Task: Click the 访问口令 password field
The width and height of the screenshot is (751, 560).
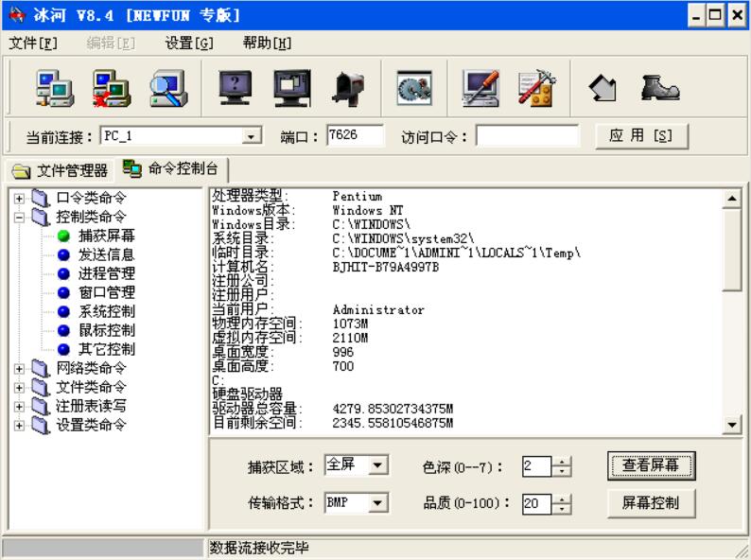Action: tap(527, 135)
